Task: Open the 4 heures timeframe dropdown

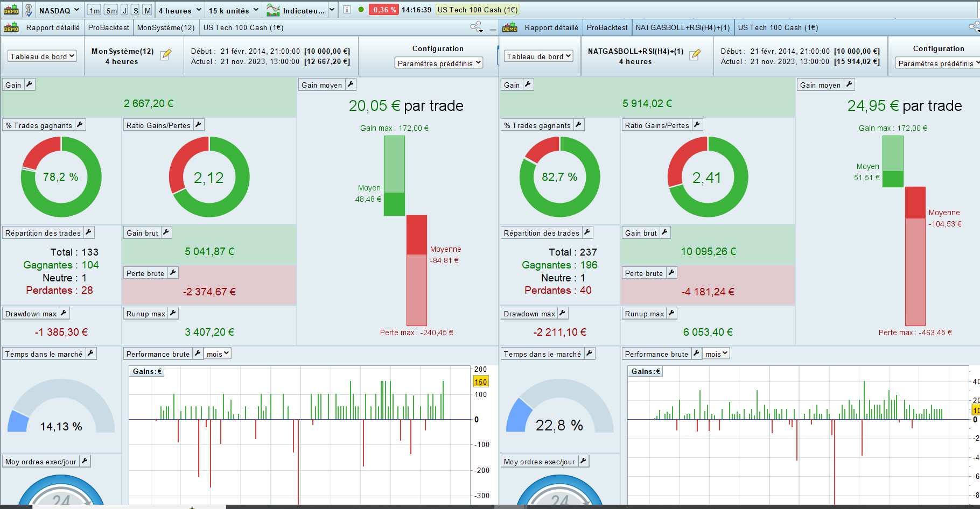Action: tap(180, 10)
